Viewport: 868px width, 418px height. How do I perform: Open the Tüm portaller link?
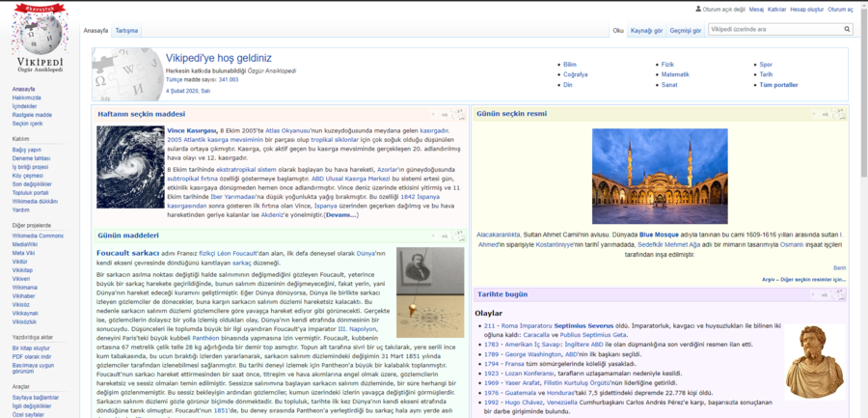[778, 85]
